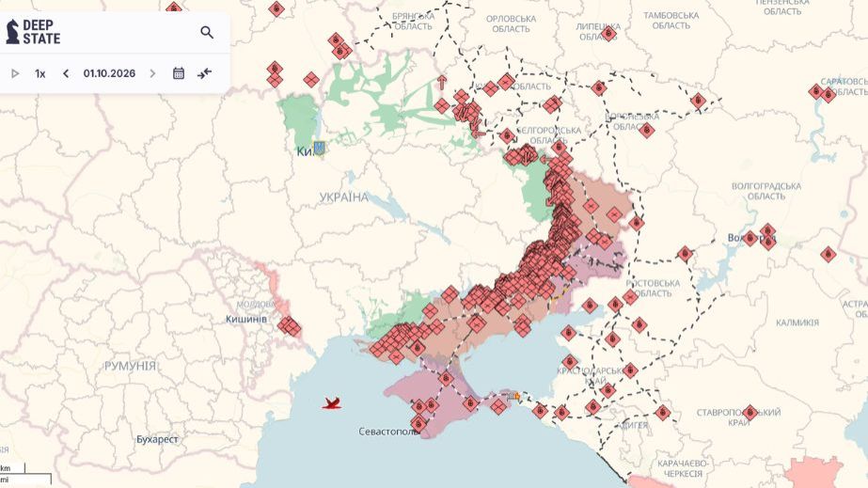This screenshot has height=488, width=868.
Task: Click the Кишинів city label
Action: [x=245, y=320]
